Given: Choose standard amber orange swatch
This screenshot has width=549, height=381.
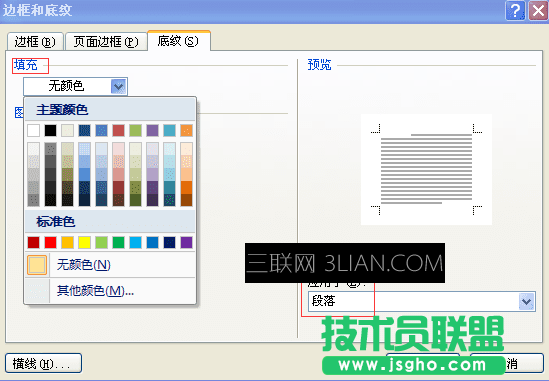Looking at the screenshot, I should [x=67, y=242].
